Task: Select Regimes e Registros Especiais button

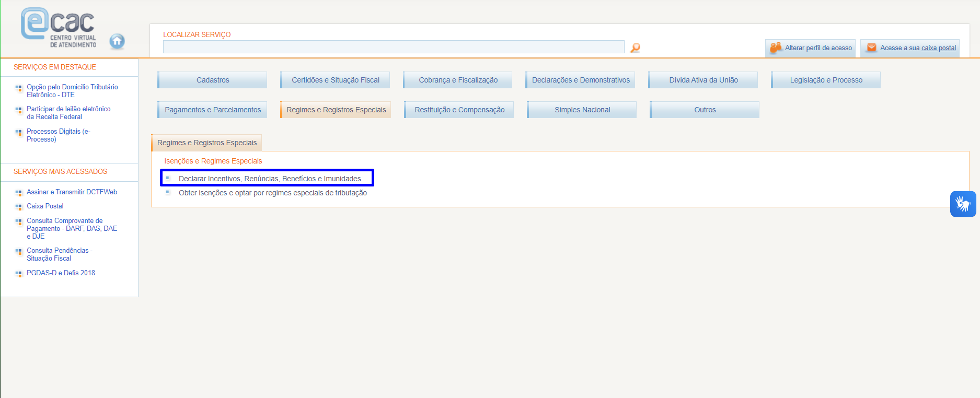Action: pyautogui.click(x=336, y=110)
